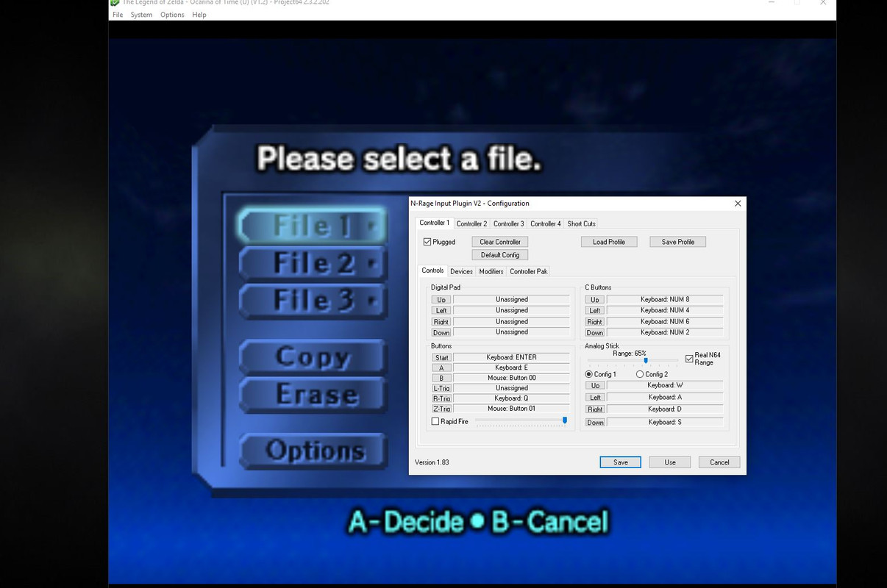Remap the R-Trig button
This screenshot has height=588, width=887.
(441, 399)
